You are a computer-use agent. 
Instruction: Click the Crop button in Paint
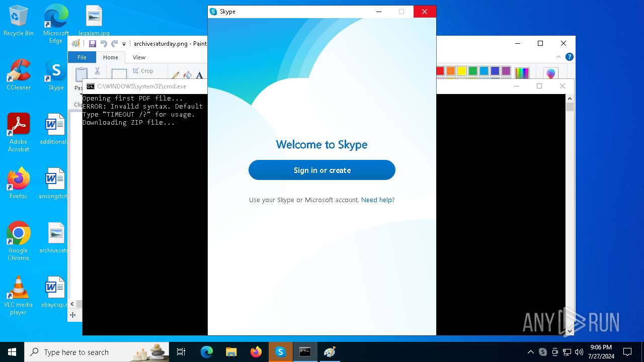(143, 71)
